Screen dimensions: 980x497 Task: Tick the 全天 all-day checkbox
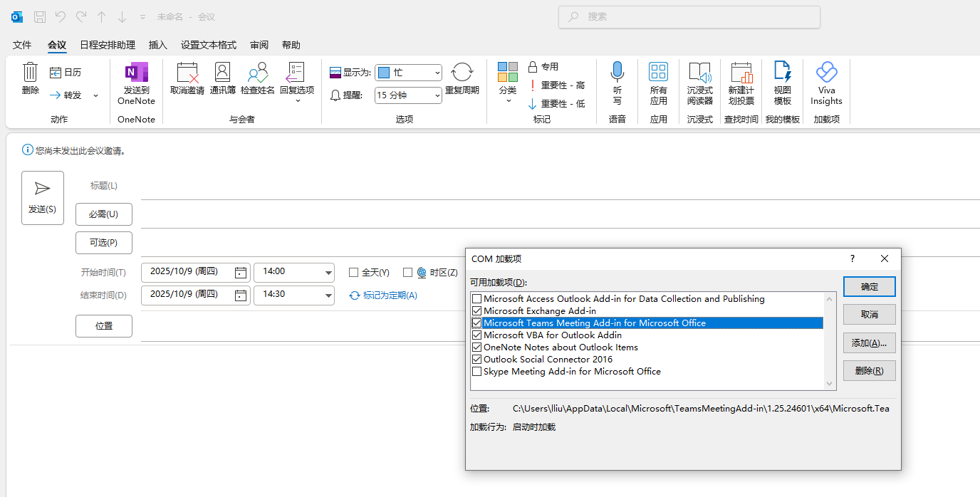(x=353, y=272)
